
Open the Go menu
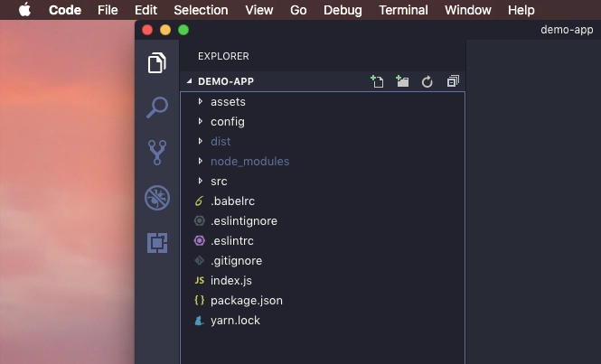298,10
